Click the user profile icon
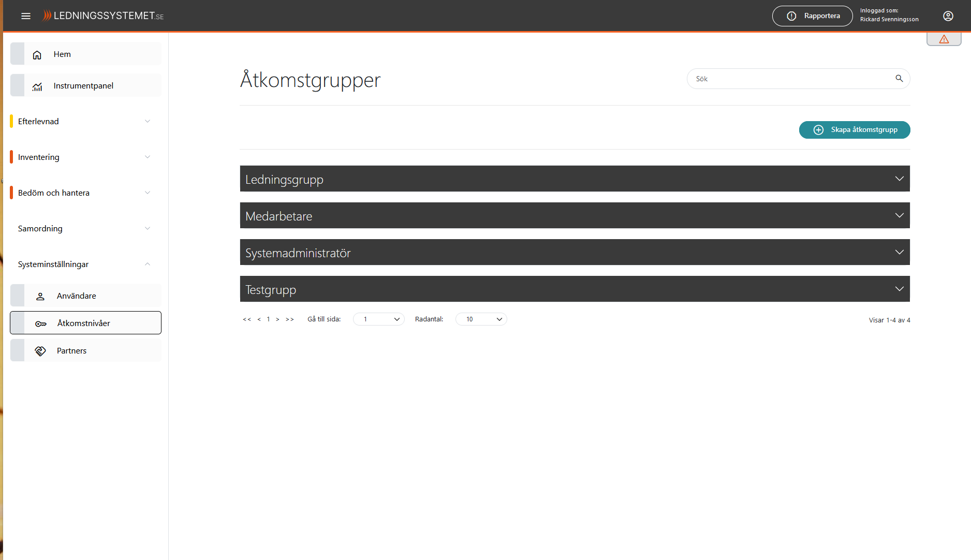Screen dimensions: 971x560 tap(948, 16)
